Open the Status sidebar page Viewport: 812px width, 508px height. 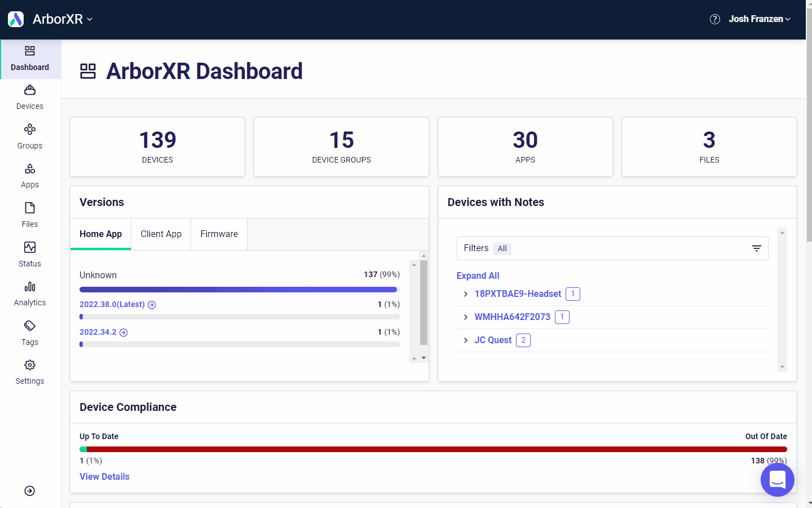pyautogui.click(x=30, y=255)
